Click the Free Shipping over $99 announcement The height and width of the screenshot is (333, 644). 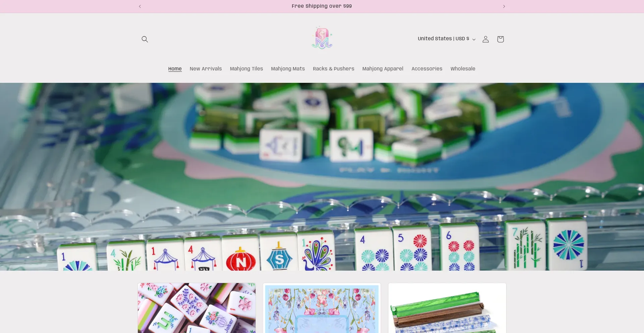tap(322, 6)
